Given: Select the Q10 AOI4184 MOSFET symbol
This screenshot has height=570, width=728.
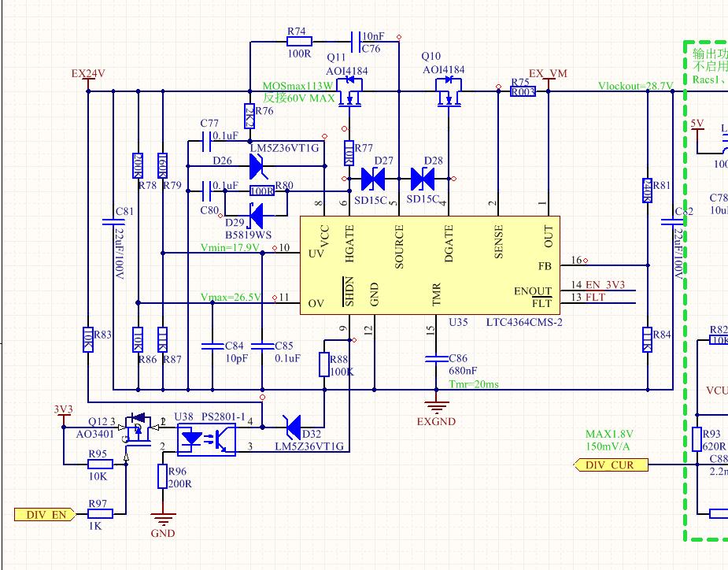Looking at the screenshot, I should pos(449,92).
